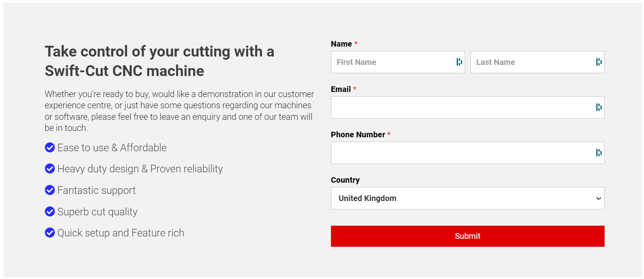Click the Quick setup and Feature rich text
This screenshot has height=279, width=644.
121,233
